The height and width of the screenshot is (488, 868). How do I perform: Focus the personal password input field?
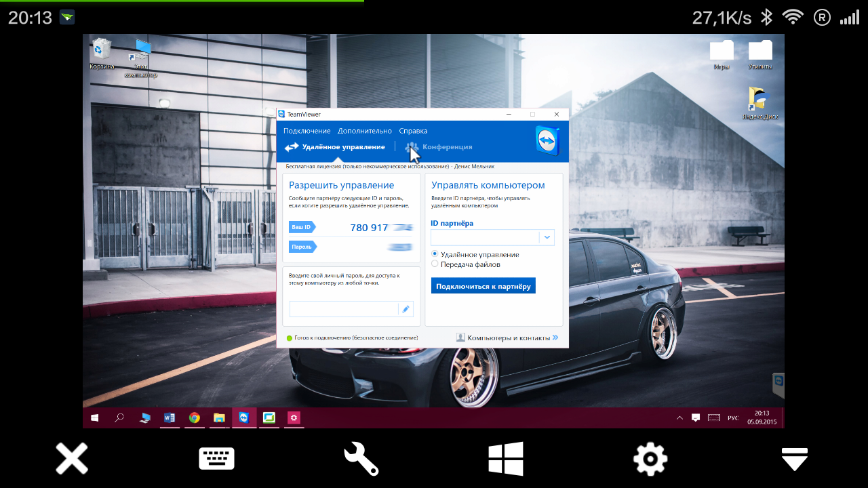point(344,309)
